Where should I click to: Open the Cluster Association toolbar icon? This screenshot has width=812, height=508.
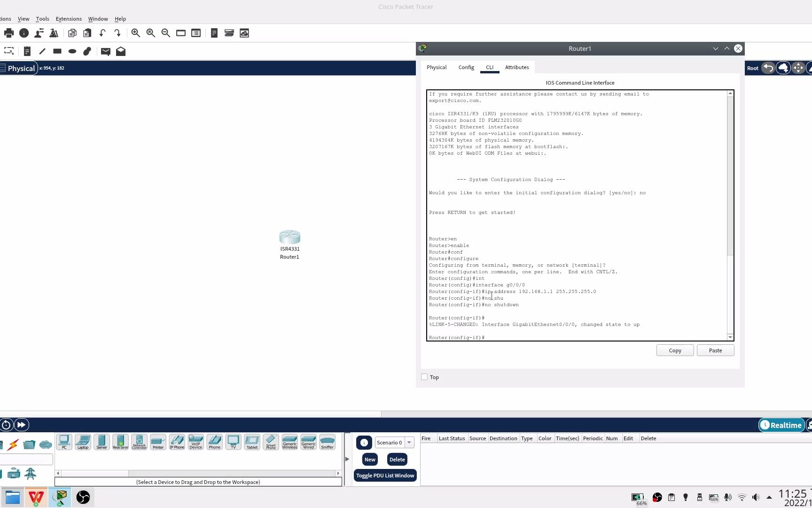(229, 33)
